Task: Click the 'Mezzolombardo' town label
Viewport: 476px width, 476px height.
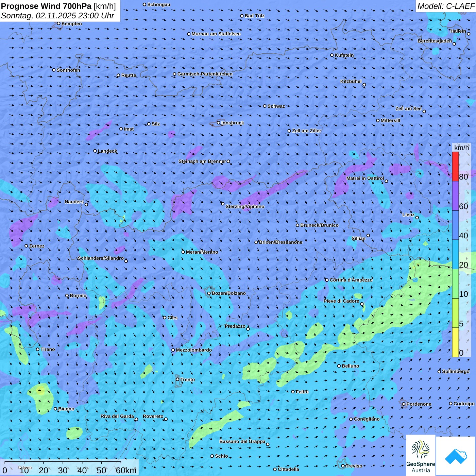Action: [194, 350]
